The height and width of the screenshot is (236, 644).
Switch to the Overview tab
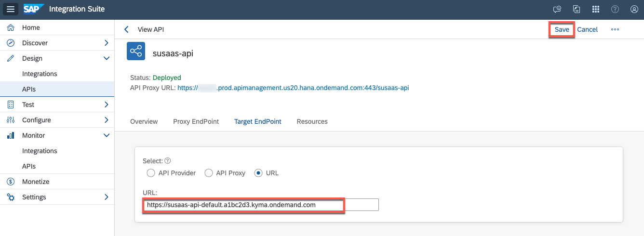click(x=144, y=121)
